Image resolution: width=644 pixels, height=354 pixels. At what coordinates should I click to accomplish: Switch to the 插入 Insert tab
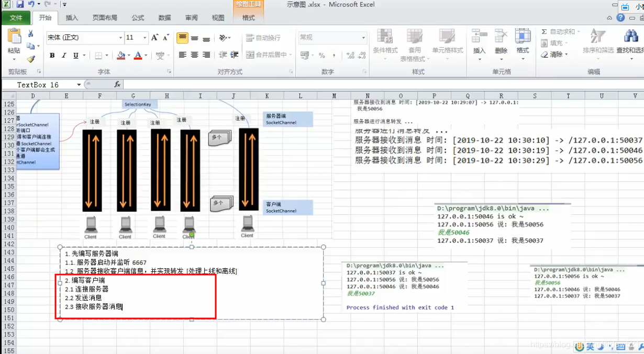(72, 18)
